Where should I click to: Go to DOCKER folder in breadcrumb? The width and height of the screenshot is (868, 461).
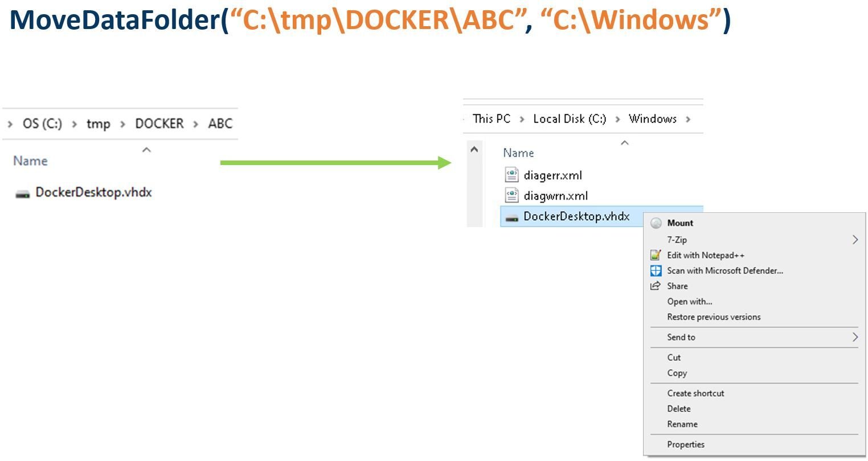[x=159, y=124]
